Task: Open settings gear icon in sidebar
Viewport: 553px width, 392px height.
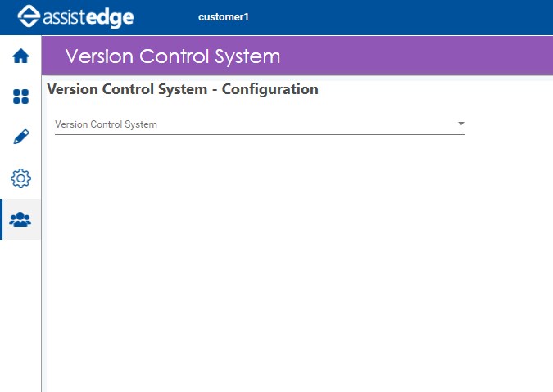Action: point(20,178)
